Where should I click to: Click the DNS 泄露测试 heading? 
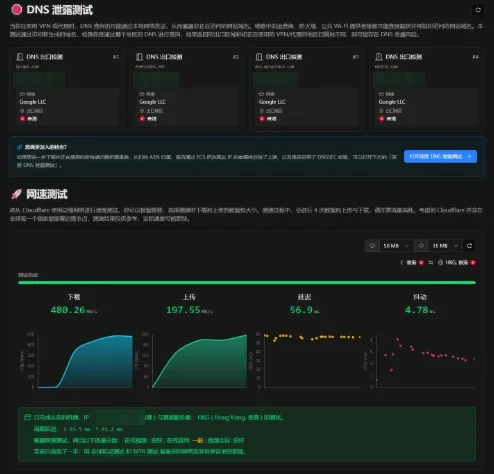click(59, 10)
